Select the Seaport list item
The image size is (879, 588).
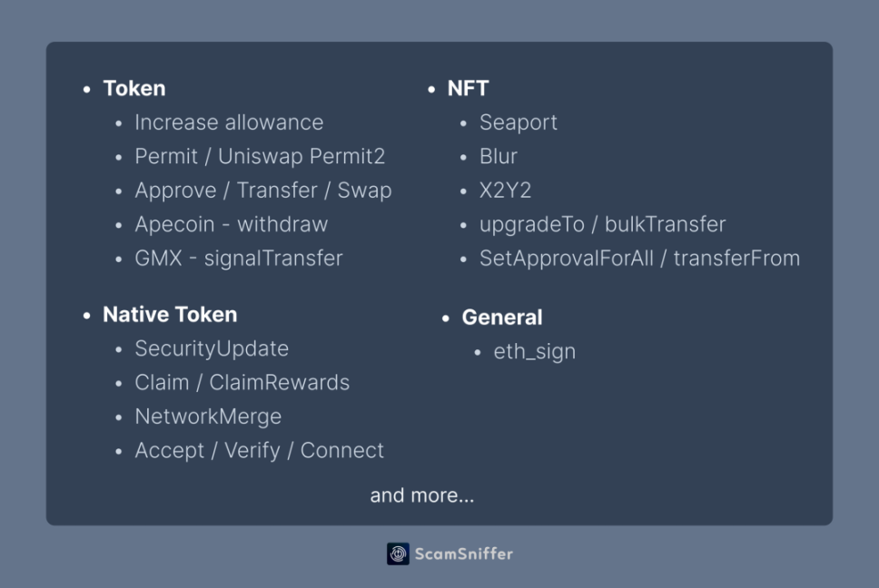point(519,122)
